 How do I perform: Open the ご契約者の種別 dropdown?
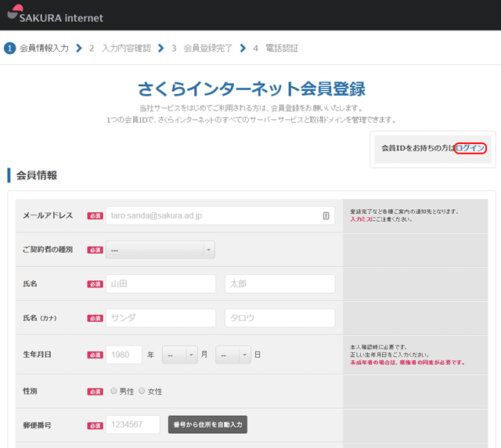click(160, 250)
